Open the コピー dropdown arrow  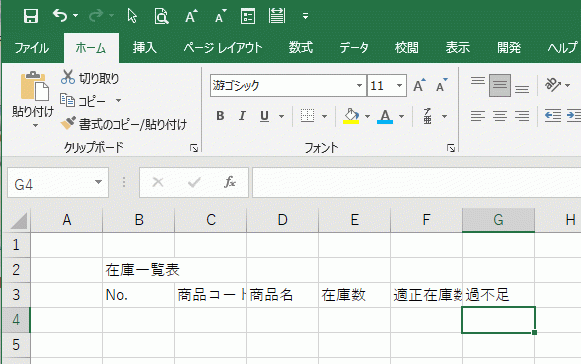(118, 100)
